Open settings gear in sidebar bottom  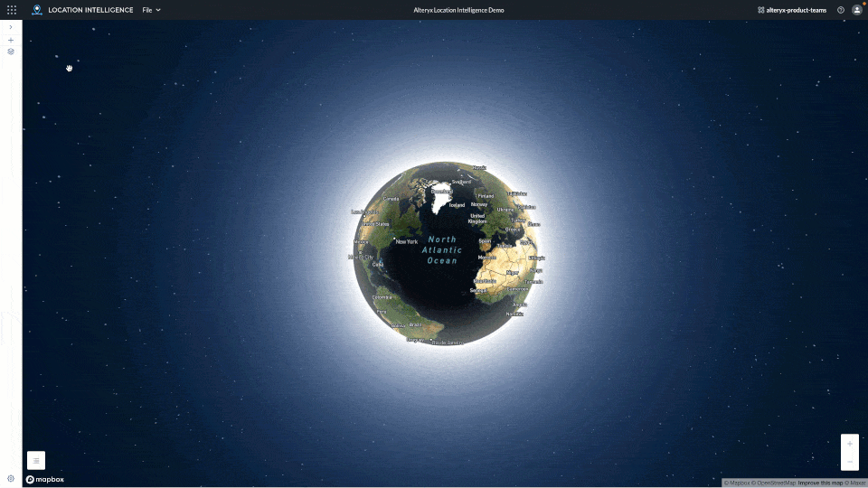[11, 478]
